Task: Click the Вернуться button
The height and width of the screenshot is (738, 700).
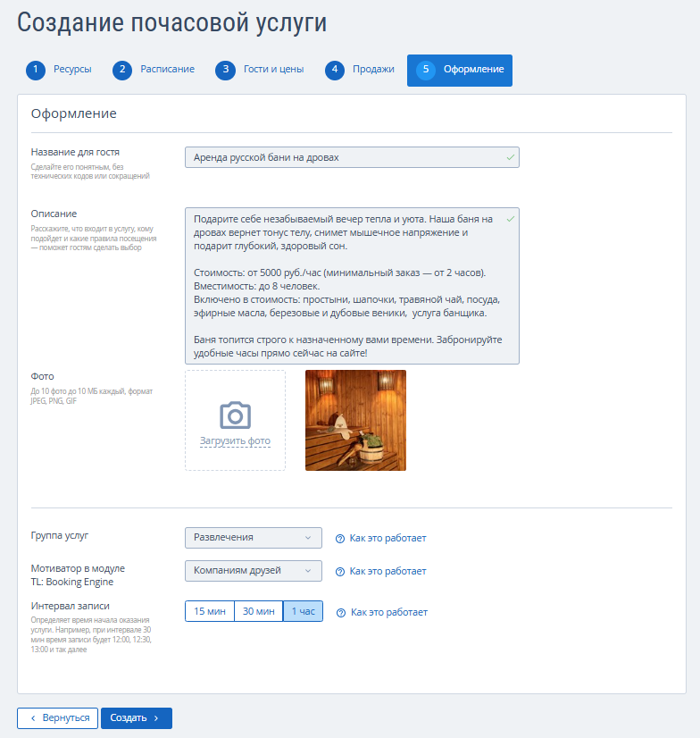Action: coord(57,718)
